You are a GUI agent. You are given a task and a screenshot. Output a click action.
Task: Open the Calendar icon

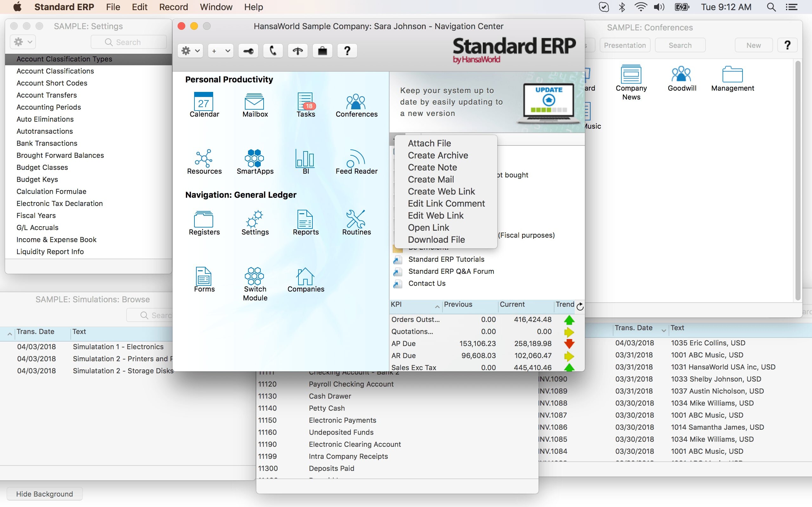[x=204, y=102]
